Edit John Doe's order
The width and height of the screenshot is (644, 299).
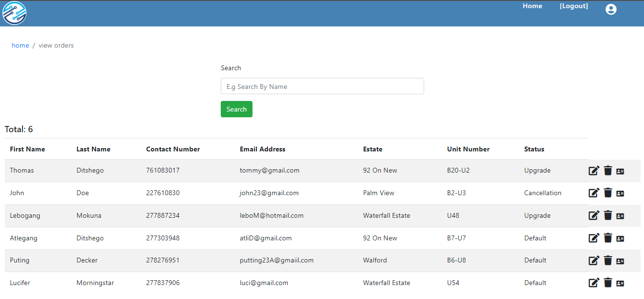[594, 193]
